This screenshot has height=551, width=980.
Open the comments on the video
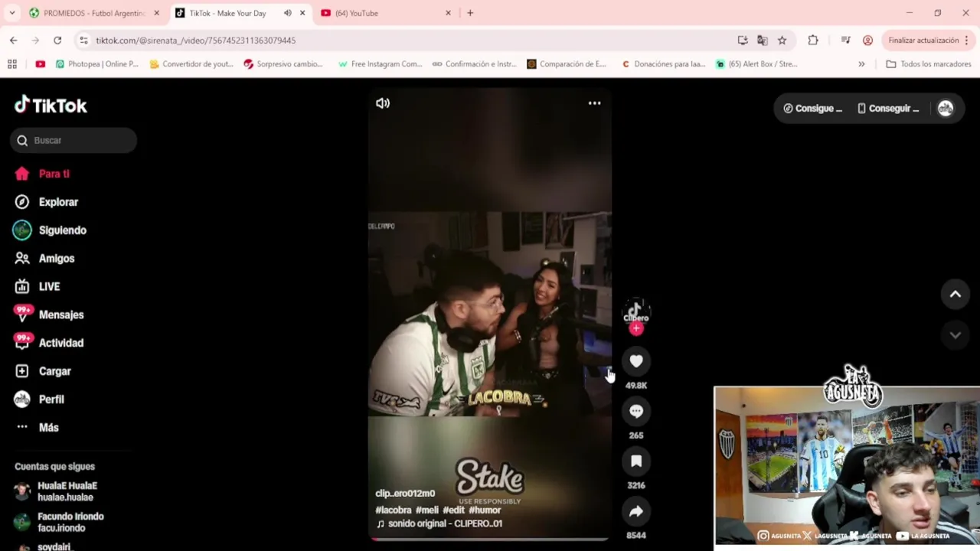[x=636, y=411]
